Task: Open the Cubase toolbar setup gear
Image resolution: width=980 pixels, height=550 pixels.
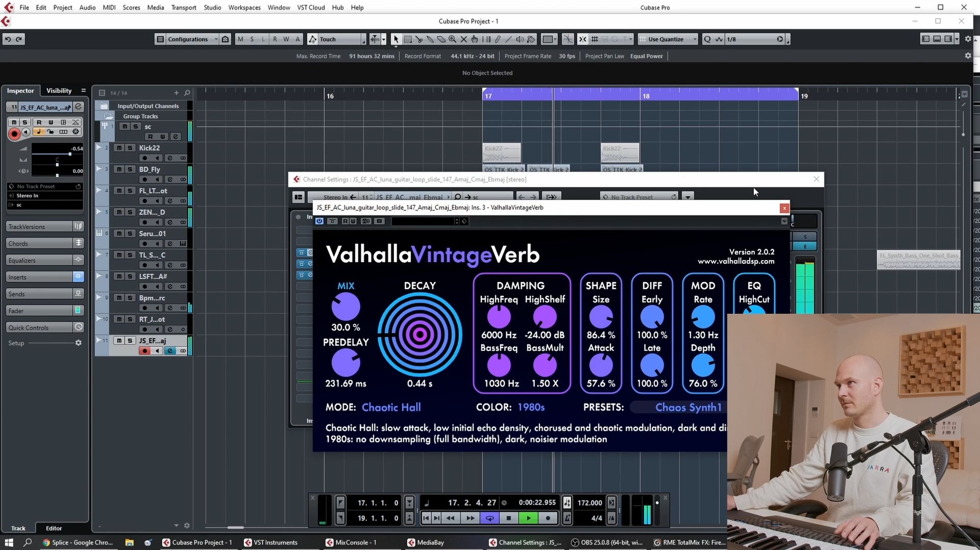Action: tap(968, 39)
